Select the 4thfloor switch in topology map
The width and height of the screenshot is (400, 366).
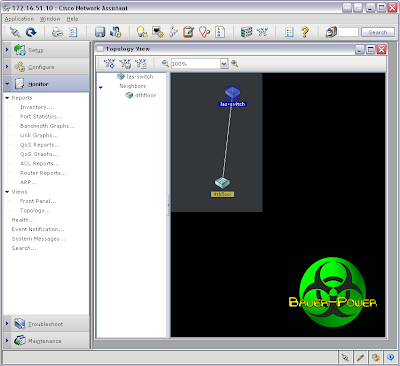pos(222,182)
